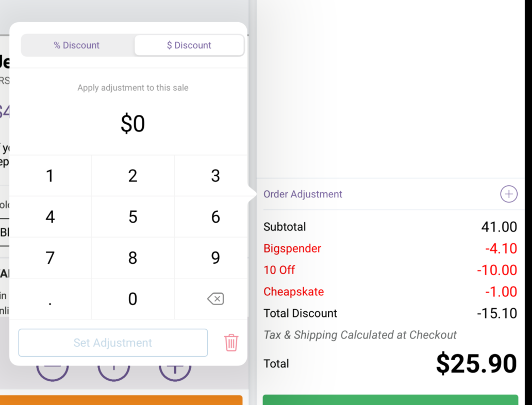
Task: Add an order adjustment with plus icon
Action: point(509,194)
